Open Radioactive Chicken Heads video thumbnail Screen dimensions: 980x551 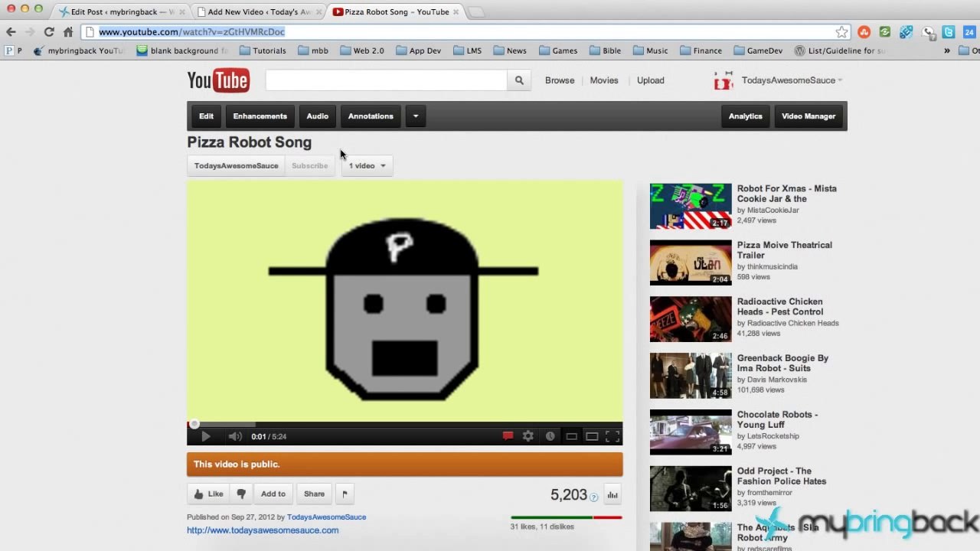[691, 319]
